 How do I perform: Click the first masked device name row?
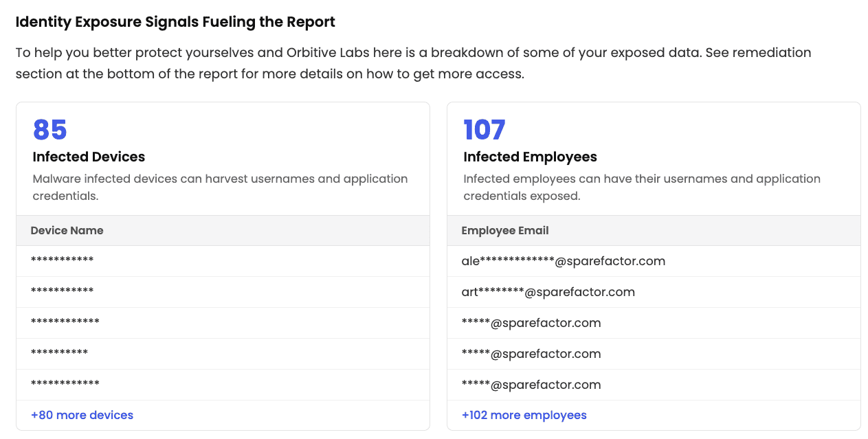(x=62, y=261)
